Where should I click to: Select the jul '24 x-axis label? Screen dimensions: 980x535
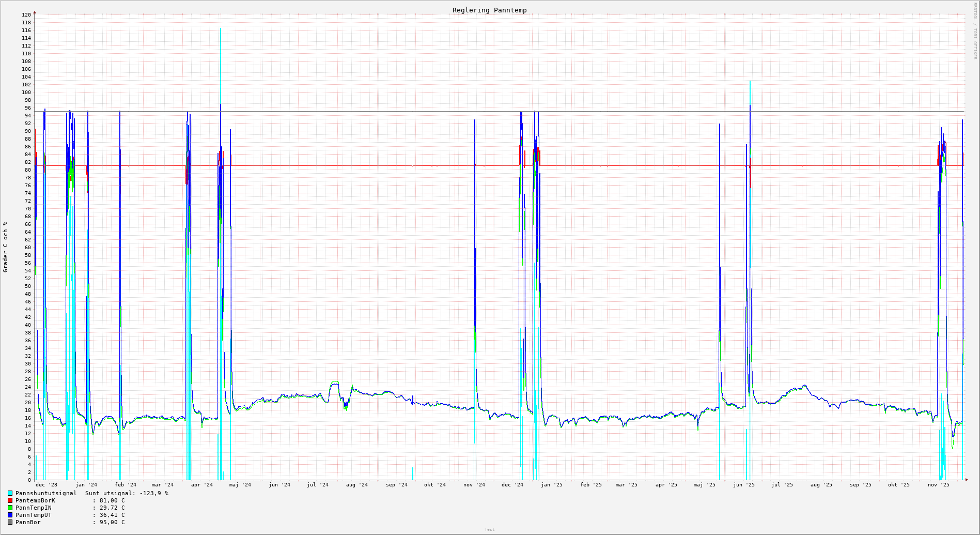pos(318,485)
